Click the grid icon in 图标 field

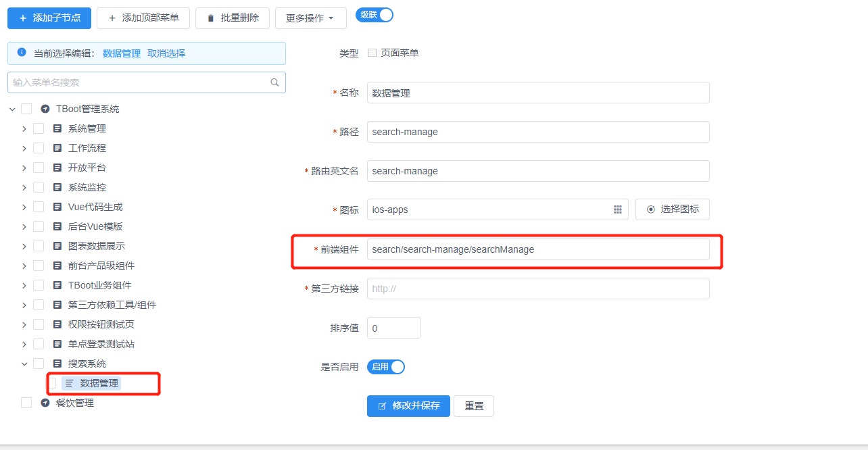point(618,209)
